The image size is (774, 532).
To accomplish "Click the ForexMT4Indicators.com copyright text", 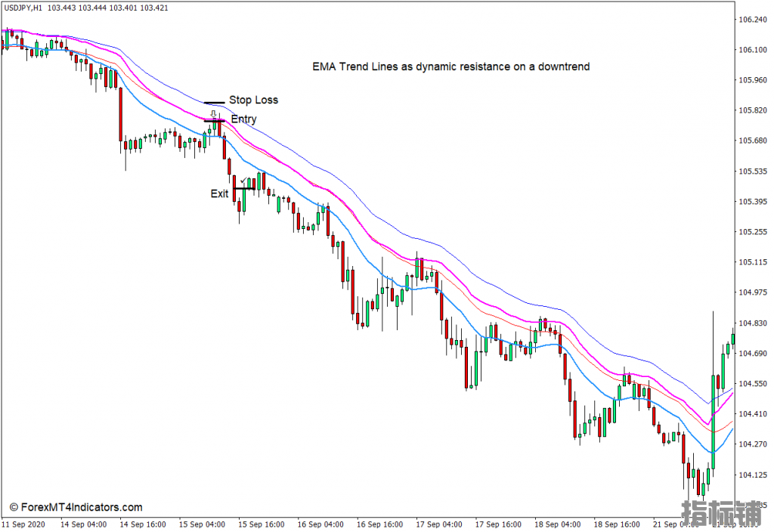I will [x=76, y=507].
